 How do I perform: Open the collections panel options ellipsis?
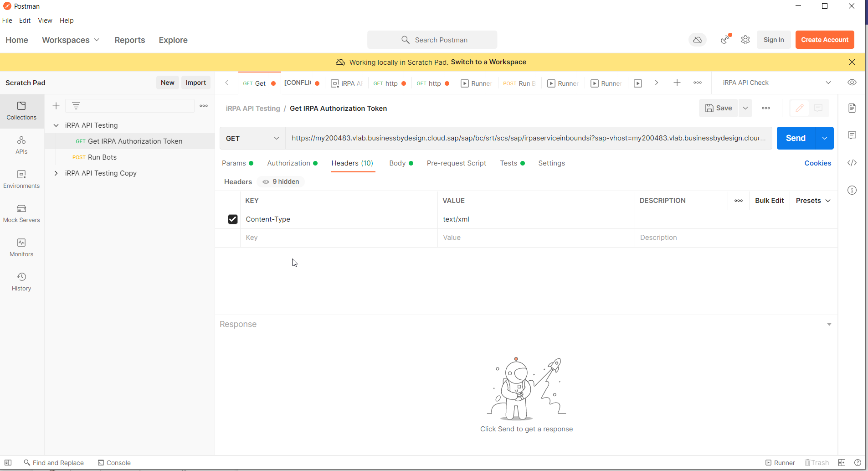click(x=204, y=106)
